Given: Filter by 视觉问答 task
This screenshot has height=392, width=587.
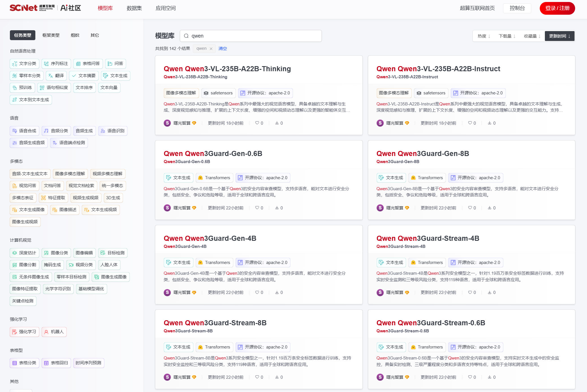Looking at the screenshot, I should pyautogui.click(x=24, y=186).
